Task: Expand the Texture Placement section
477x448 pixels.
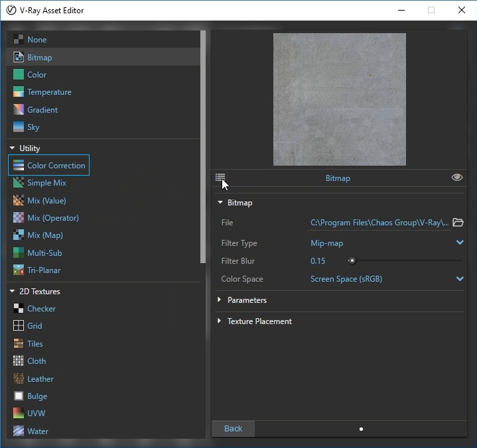Action: pyautogui.click(x=220, y=321)
